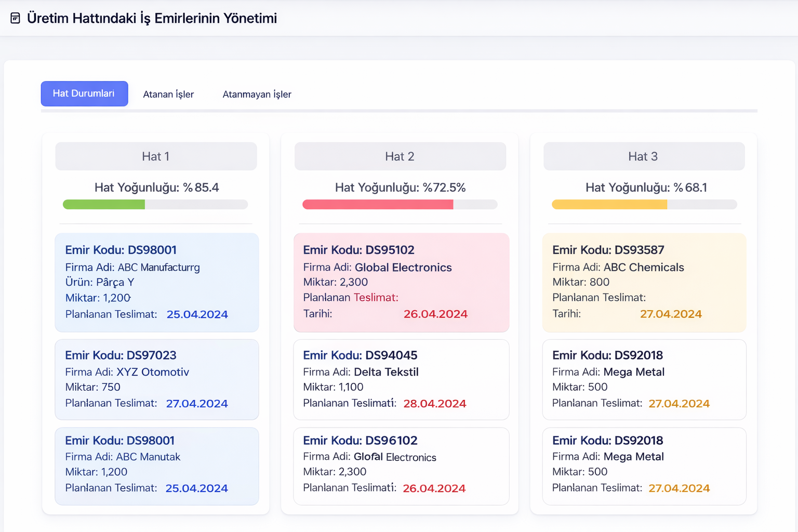Select the bottom DS92018 card in Hat 3
The height and width of the screenshot is (532, 798).
pyautogui.click(x=644, y=466)
